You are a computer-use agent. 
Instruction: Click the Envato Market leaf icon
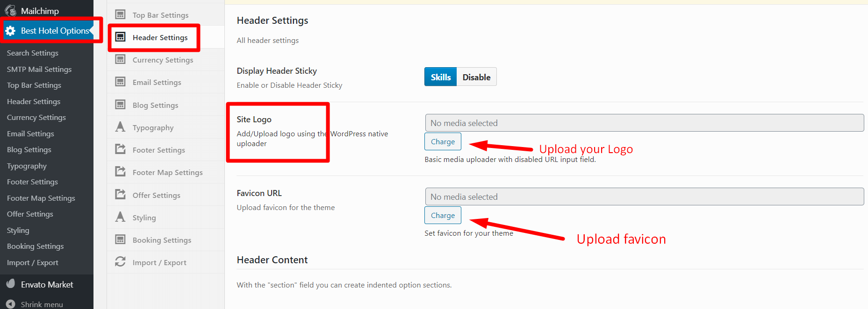10,284
